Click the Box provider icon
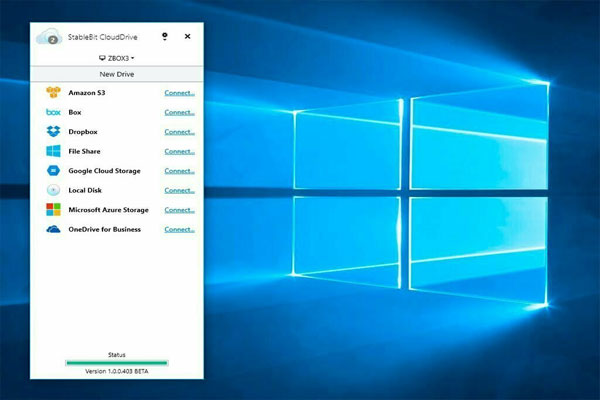 pos(53,112)
